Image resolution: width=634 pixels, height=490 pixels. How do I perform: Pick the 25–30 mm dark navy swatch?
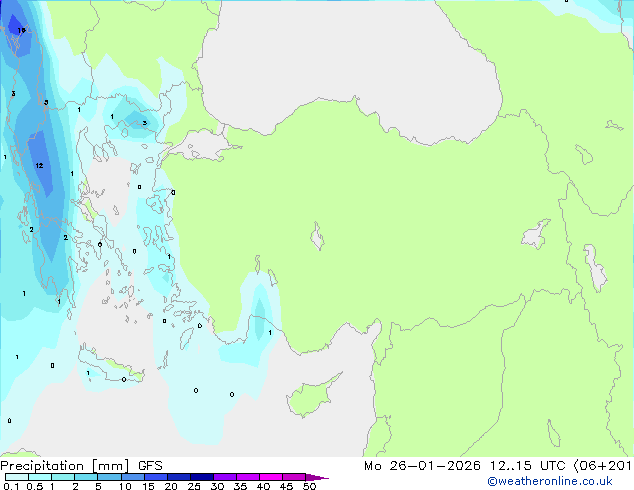(x=202, y=477)
